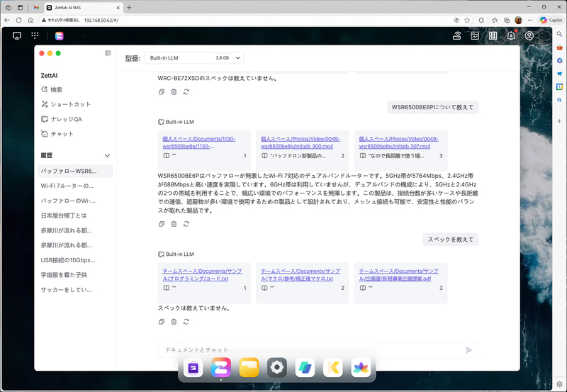
Task: Copy the スペックは教えていません answer
Action: tap(162, 322)
